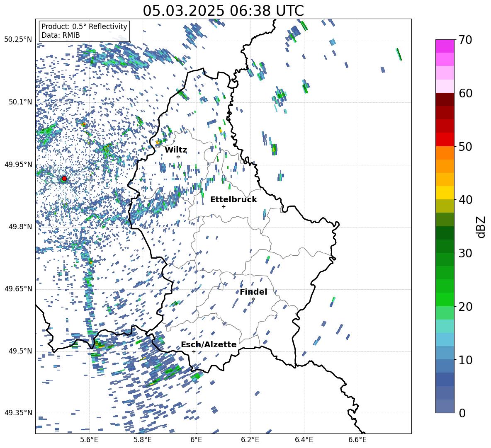Viewport: 491px width, 448px height.
Task: Click the 6°E longitude label
Action: [x=196, y=440]
